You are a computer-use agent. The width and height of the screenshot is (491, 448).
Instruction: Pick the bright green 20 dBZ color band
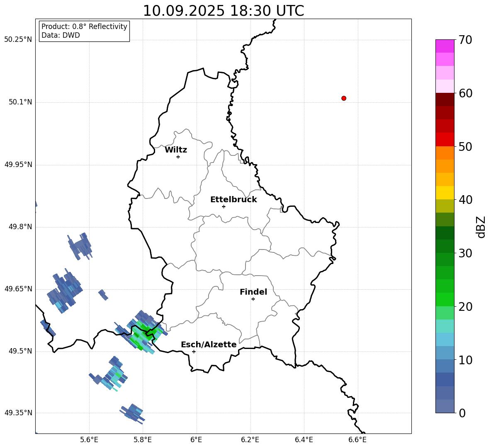[x=445, y=299]
